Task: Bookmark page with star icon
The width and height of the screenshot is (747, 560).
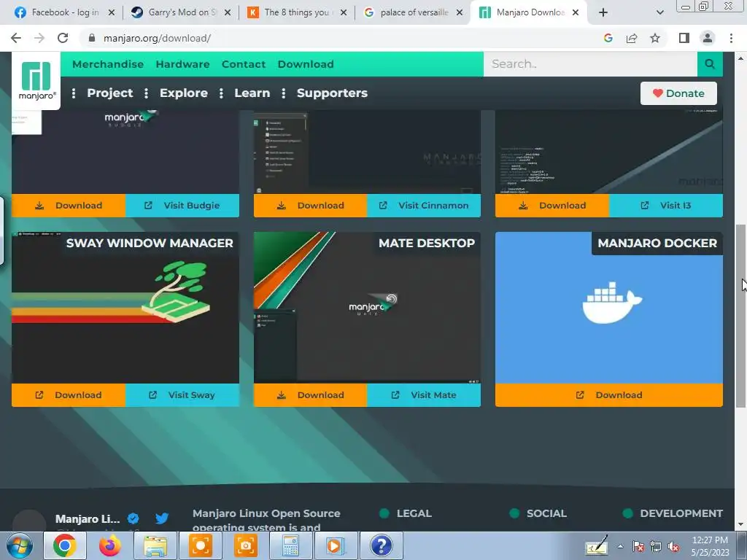Action: pyautogui.click(x=655, y=38)
